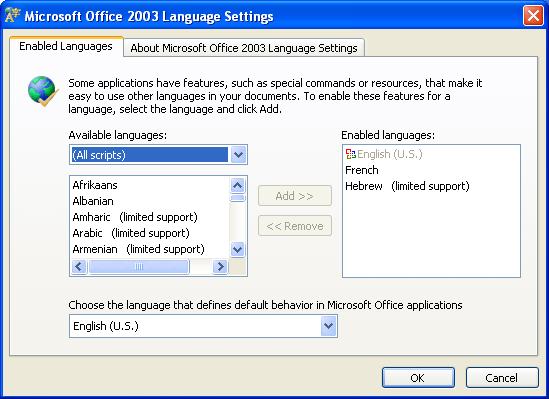Image resolution: width=549 pixels, height=399 pixels.
Task: Click scroll right arrow of available languages
Action: (220, 267)
